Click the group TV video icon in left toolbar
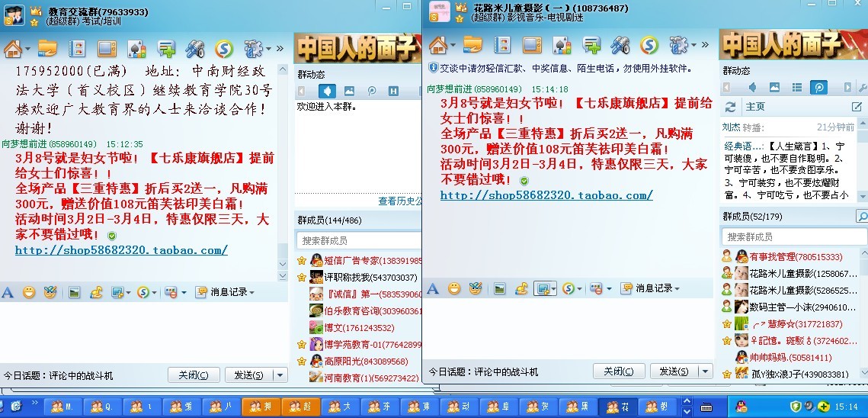 click(x=105, y=49)
